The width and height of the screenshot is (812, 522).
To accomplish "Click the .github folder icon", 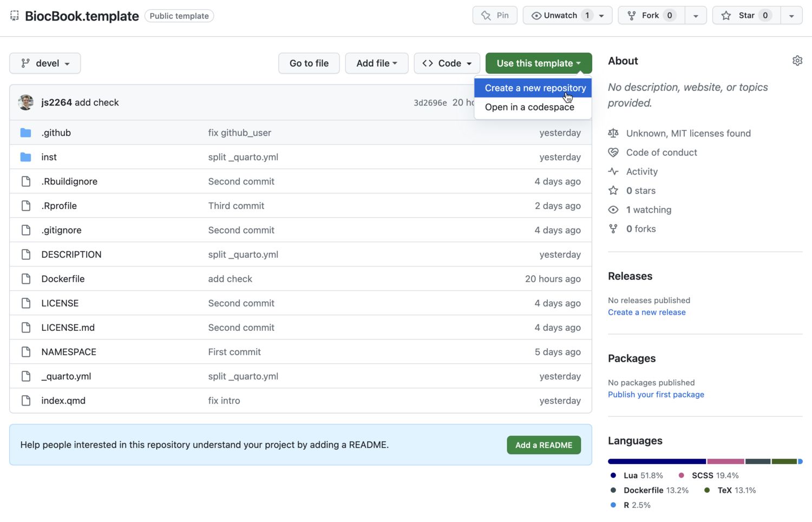I will [25, 133].
